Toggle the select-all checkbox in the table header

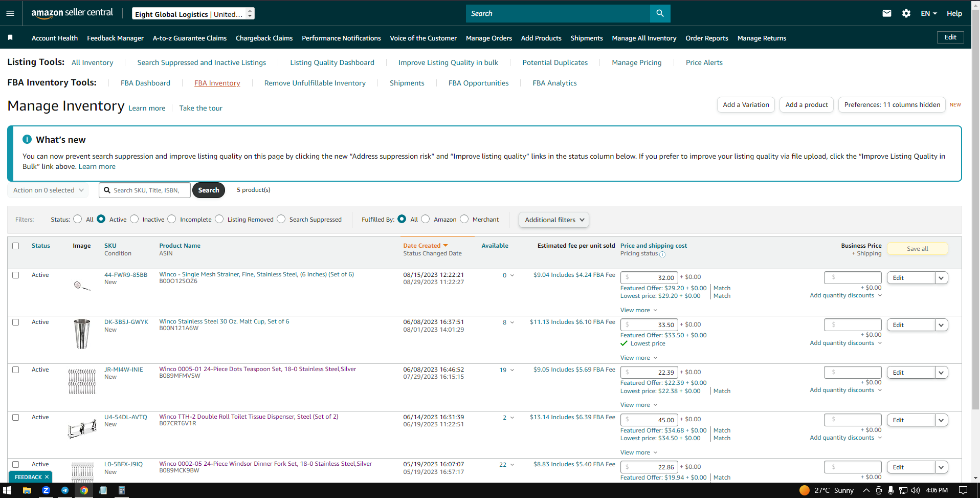pyautogui.click(x=16, y=246)
